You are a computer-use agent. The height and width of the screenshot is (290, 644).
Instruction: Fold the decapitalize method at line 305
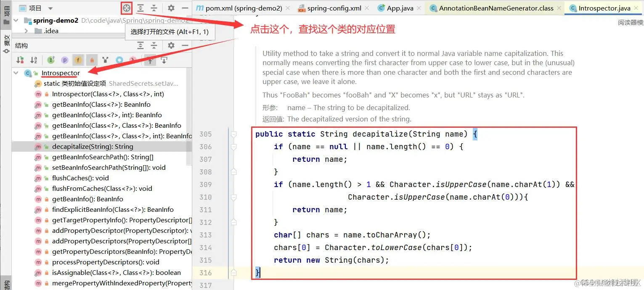point(233,134)
